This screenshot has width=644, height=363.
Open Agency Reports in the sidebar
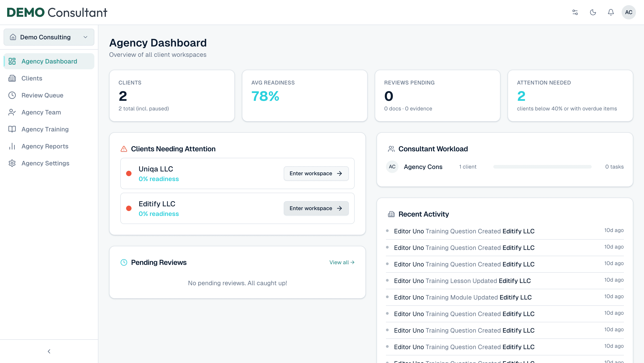(x=49, y=146)
